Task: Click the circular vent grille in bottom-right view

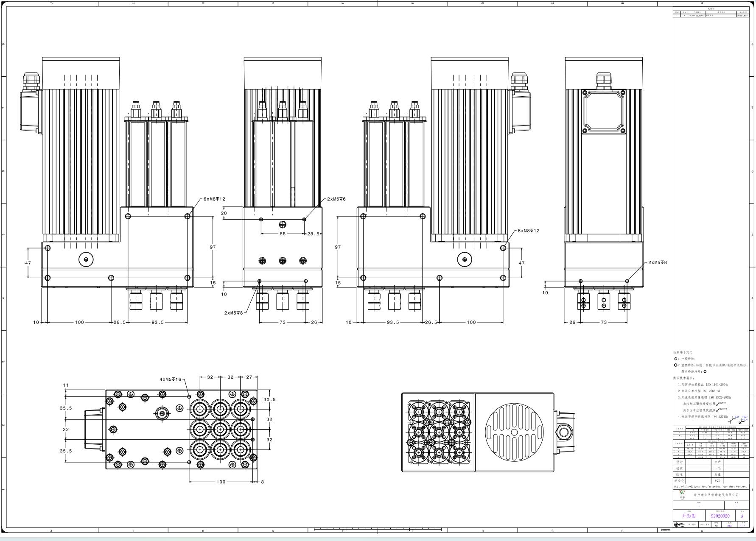Action: coord(515,432)
